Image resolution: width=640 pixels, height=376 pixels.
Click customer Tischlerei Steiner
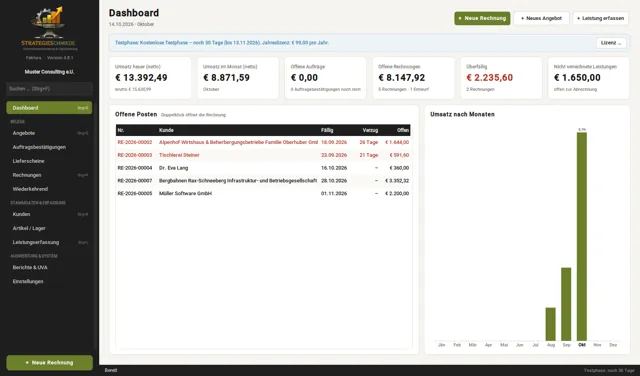tap(179, 155)
